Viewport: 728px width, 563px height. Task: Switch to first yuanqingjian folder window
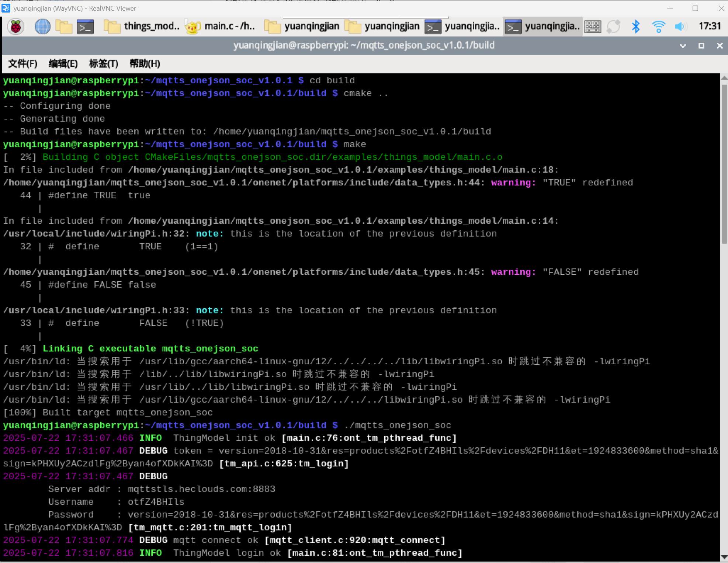[302, 27]
